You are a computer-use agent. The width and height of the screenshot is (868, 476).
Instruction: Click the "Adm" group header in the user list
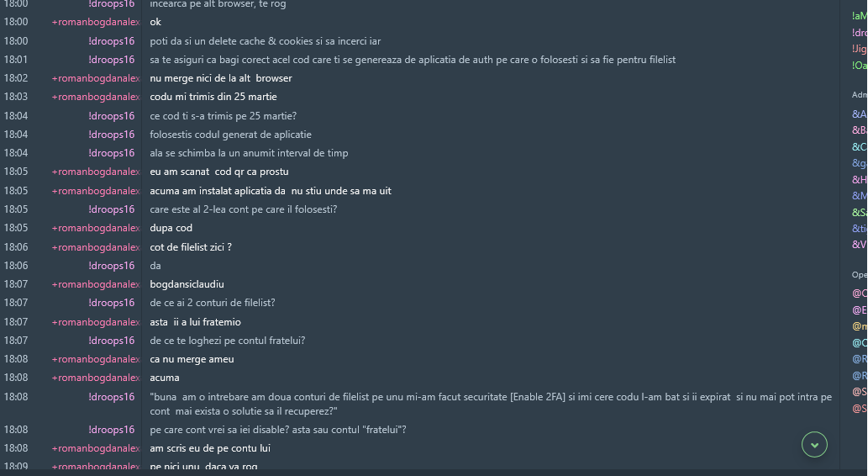coord(859,95)
